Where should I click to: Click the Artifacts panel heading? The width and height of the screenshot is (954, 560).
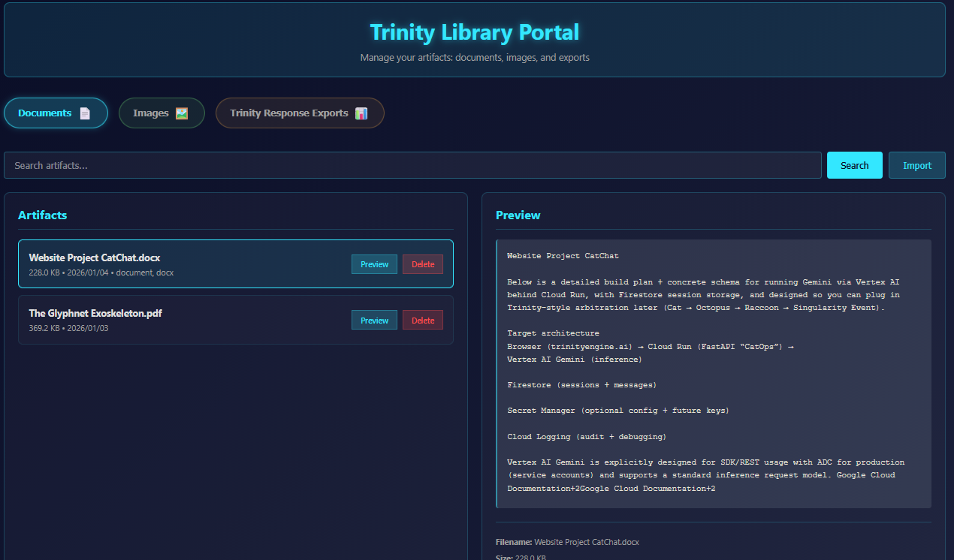[43, 215]
